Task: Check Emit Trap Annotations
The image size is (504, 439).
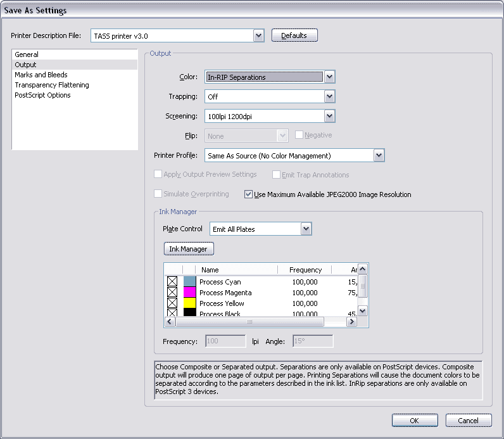Action: 276,175
